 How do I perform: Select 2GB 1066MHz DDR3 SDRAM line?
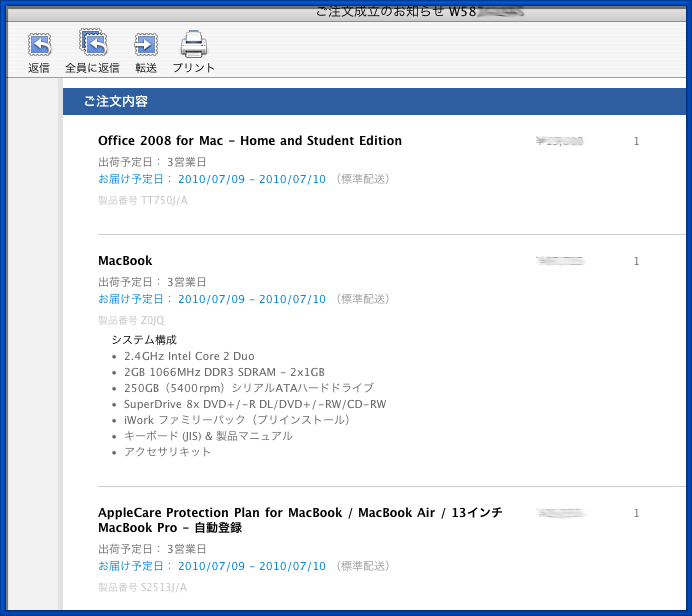(224, 372)
